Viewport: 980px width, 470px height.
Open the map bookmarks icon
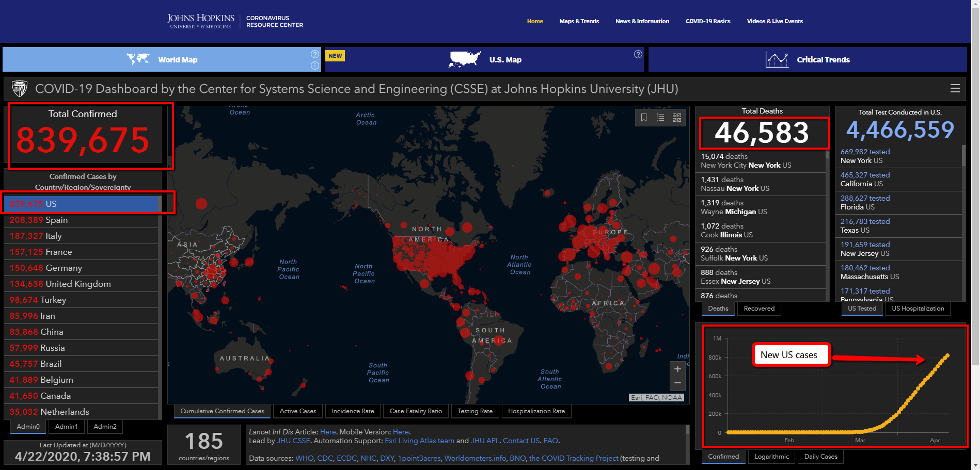(644, 118)
